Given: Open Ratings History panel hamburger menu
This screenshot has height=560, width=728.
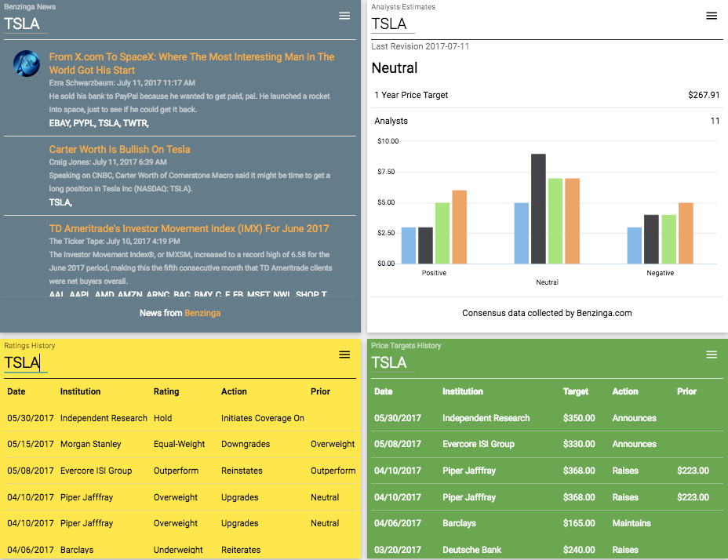Looking at the screenshot, I should [344, 355].
